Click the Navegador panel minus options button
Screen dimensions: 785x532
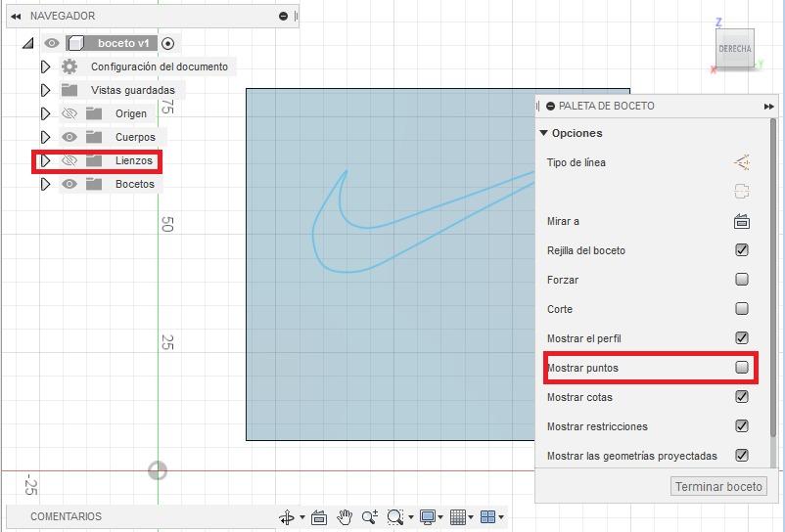tap(283, 16)
